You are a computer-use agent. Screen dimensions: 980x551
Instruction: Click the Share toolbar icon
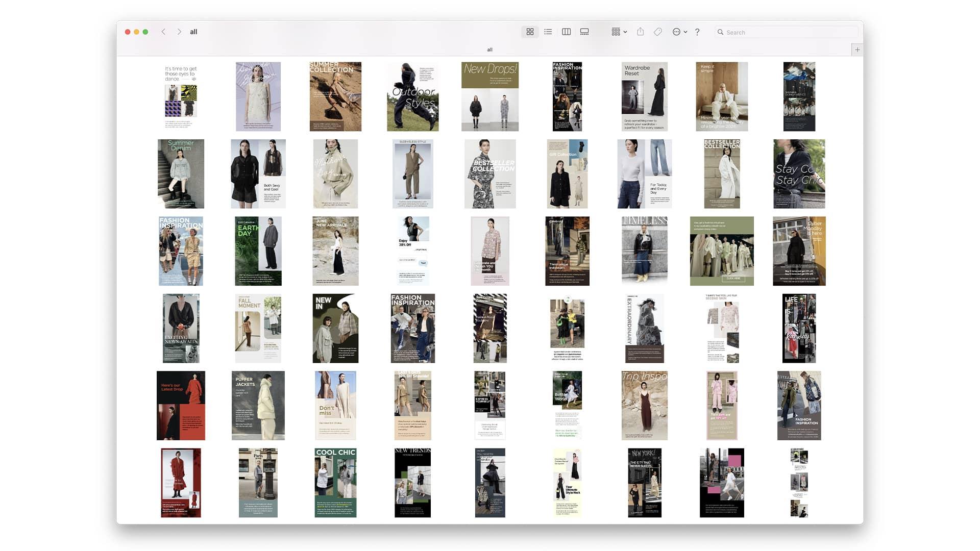pyautogui.click(x=640, y=32)
